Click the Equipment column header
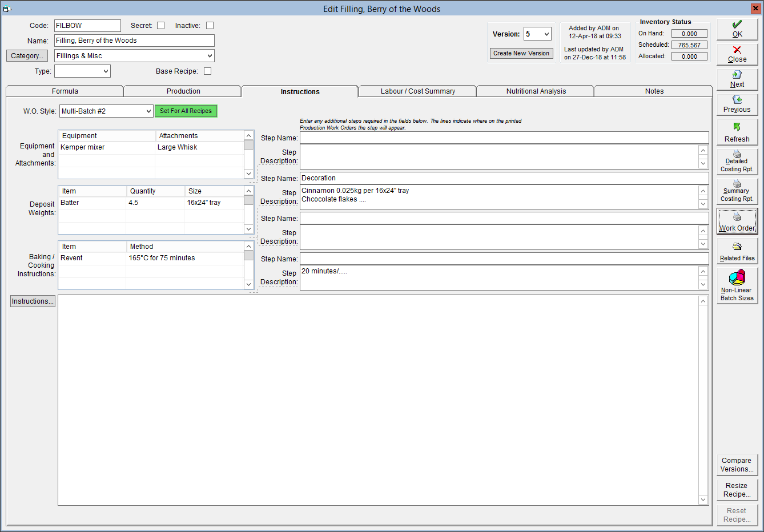Viewport: 764px width, 532px height. (x=107, y=136)
